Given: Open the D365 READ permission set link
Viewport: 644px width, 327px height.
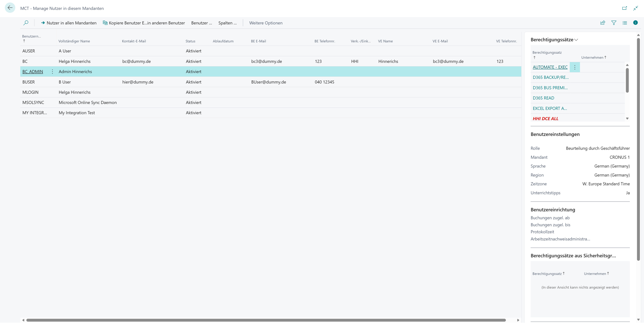Looking at the screenshot, I should [544, 98].
